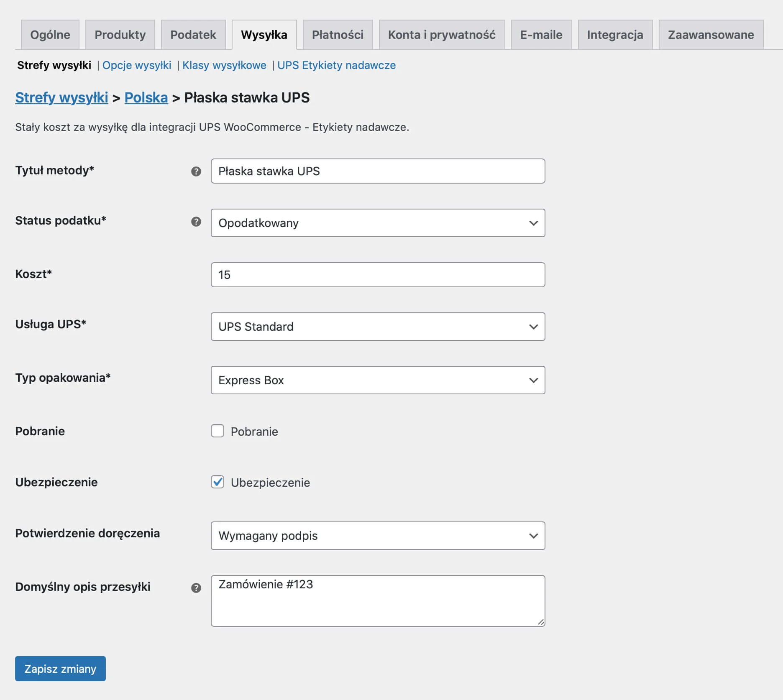783x700 pixels.
Task: Click Strefy wysyłki breadcrumb link
Action: pyautogui.click(x=61, y=97)
